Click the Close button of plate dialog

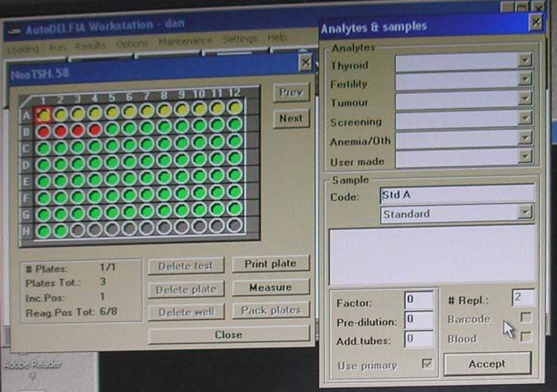pos(229,335)
